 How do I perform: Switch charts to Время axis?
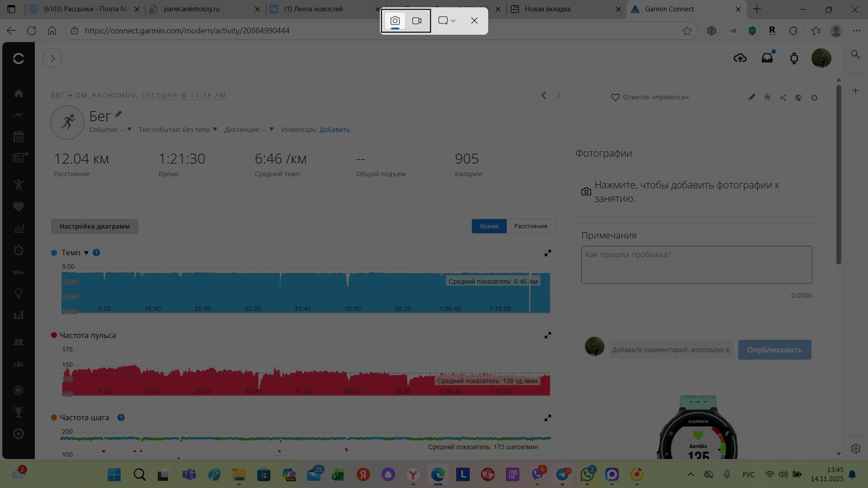click(x=489, y=226)
